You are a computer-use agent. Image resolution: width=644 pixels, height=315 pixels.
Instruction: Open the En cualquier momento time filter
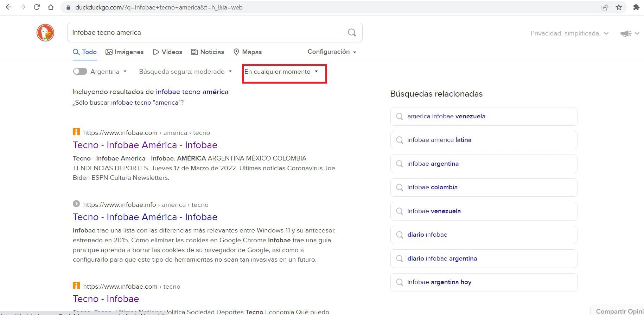[x=281, y=72]
